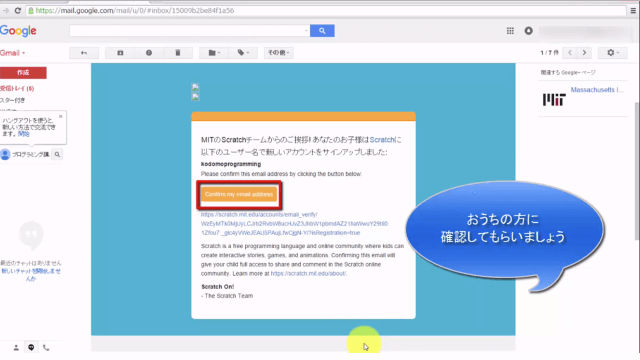Open the settings gear dropdown
This screenshot has height=360, width=640.
click(612, 53)
